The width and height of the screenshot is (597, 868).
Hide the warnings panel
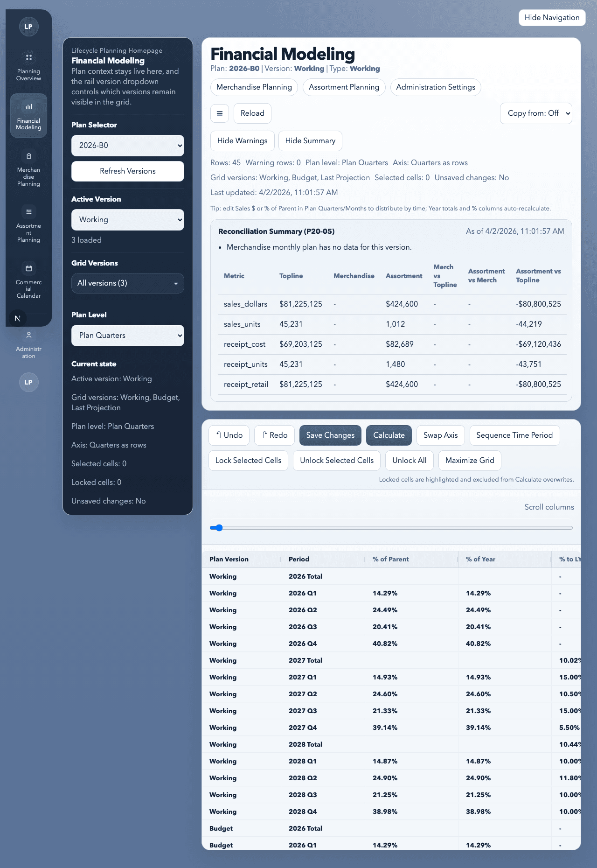(242, 141)
